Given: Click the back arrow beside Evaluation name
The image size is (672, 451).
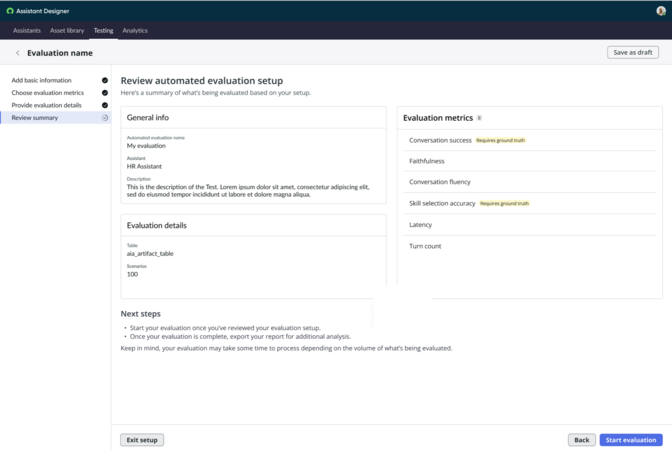Looking at the screenshot, I should pos(18,53).
